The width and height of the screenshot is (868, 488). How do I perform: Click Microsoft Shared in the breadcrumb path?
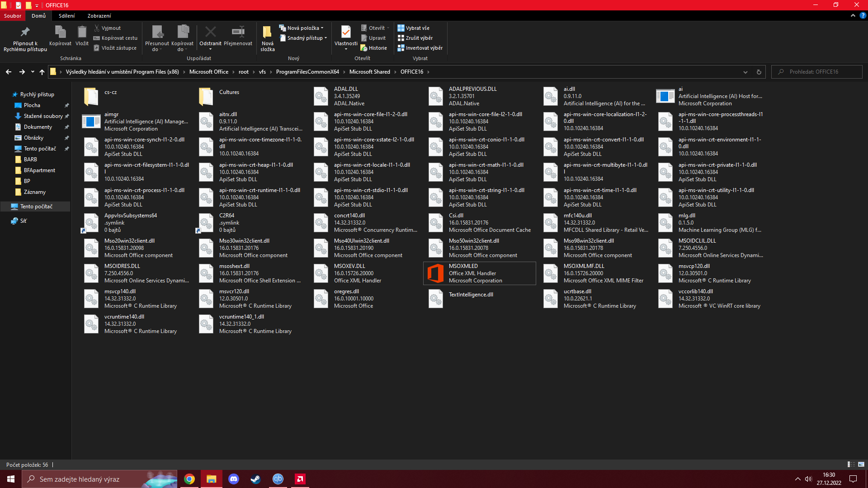369,72
